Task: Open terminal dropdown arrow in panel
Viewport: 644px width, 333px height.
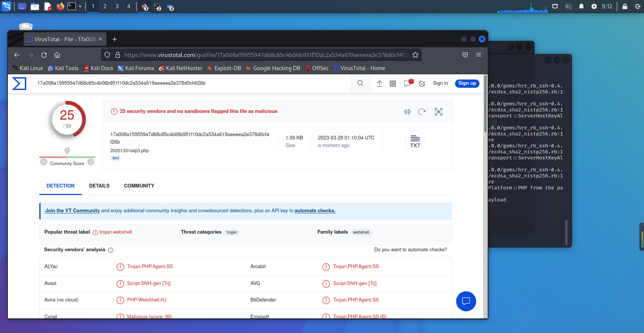Action: pos(80,6)
